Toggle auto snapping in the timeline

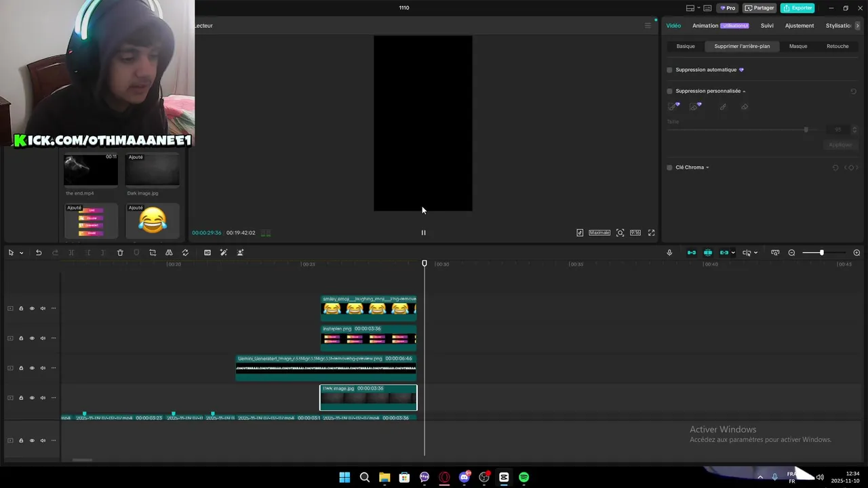[x=708, y=253]
